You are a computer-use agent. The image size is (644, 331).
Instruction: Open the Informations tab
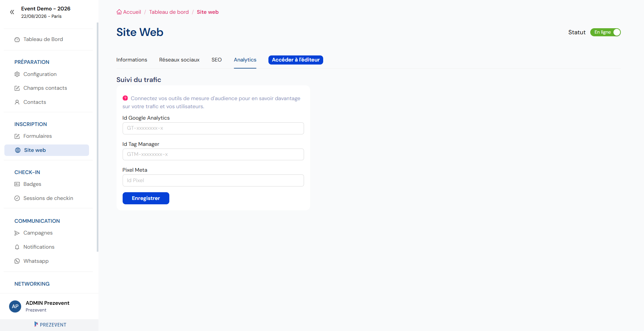coord(132,60)
